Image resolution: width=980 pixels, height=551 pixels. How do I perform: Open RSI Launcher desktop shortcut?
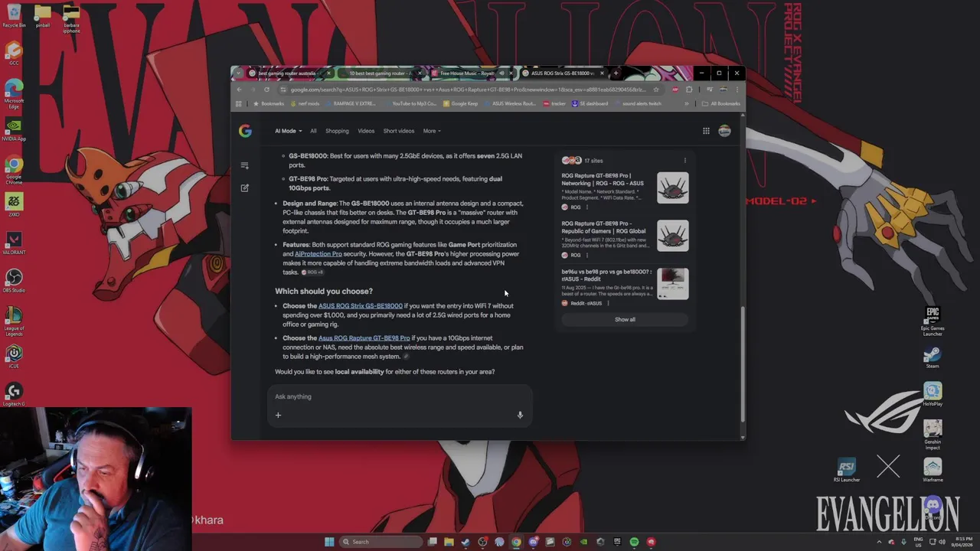[847, 471]
